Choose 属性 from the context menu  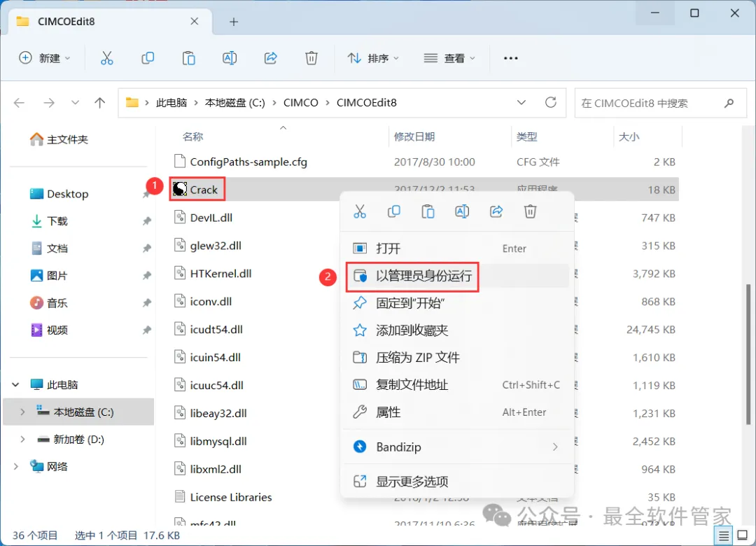click(457, 412)
